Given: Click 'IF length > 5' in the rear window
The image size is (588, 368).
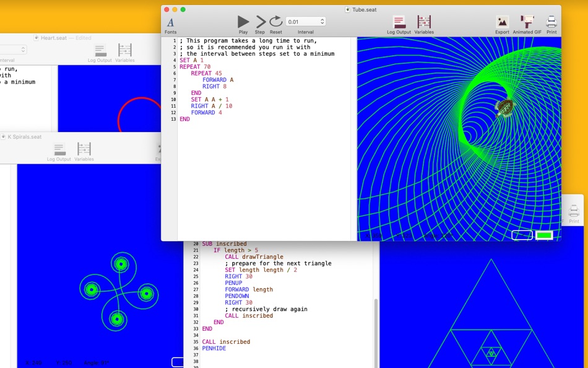Looking at the screenshot, I should (236, 250).
